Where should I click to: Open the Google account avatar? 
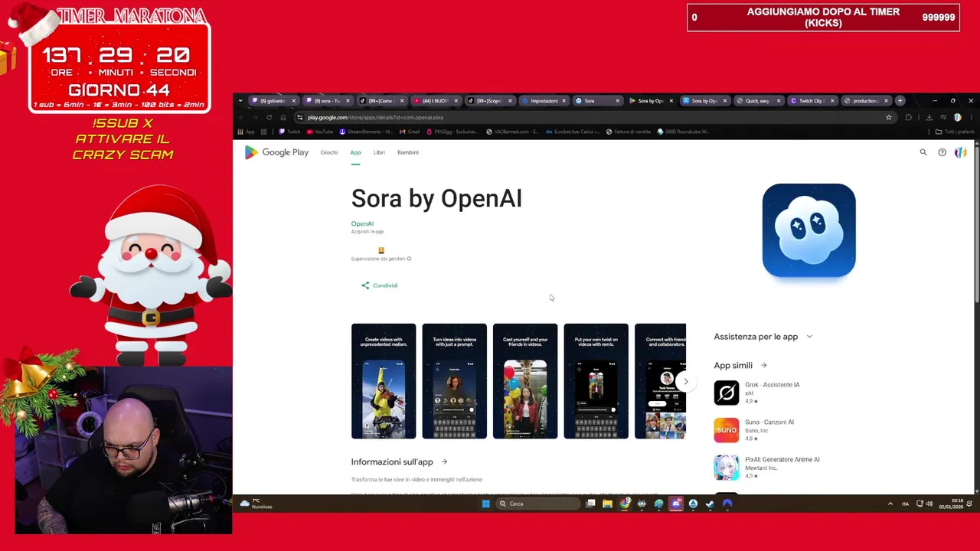(960, 152)
